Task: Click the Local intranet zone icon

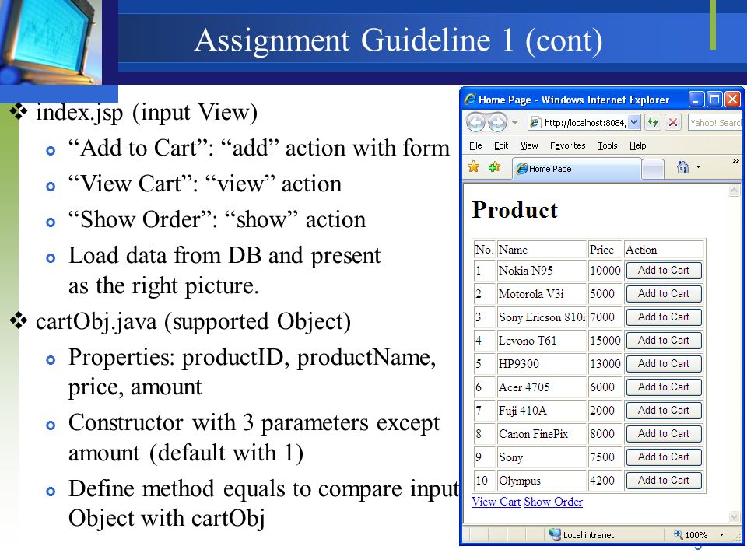Action: [x=554, y=534]
